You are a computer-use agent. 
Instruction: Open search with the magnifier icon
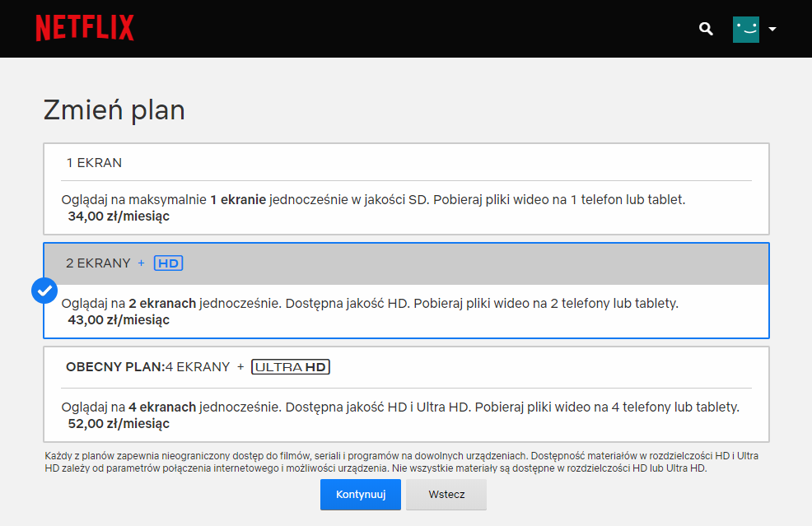click(706, 29)
